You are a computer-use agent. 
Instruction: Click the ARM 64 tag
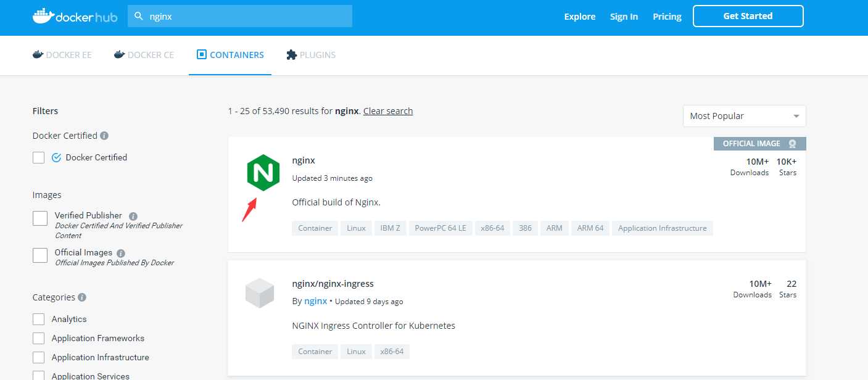point(590,228)
